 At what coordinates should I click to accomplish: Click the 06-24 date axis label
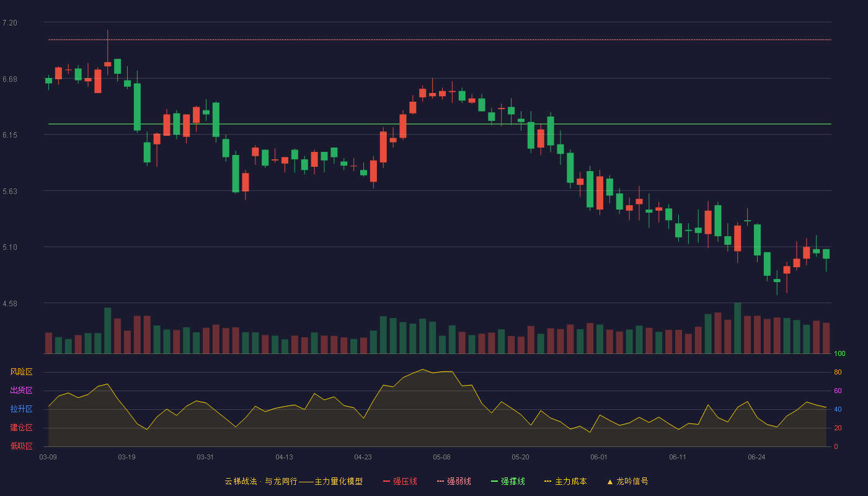756,457
